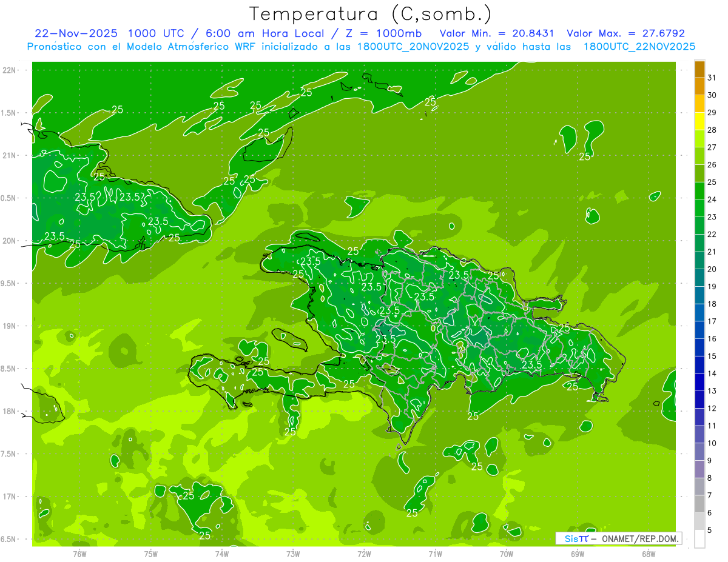
Task: Pick the blue legend swatch between 16 and 17
Action: pyautogui.click(x=699, y=330)
